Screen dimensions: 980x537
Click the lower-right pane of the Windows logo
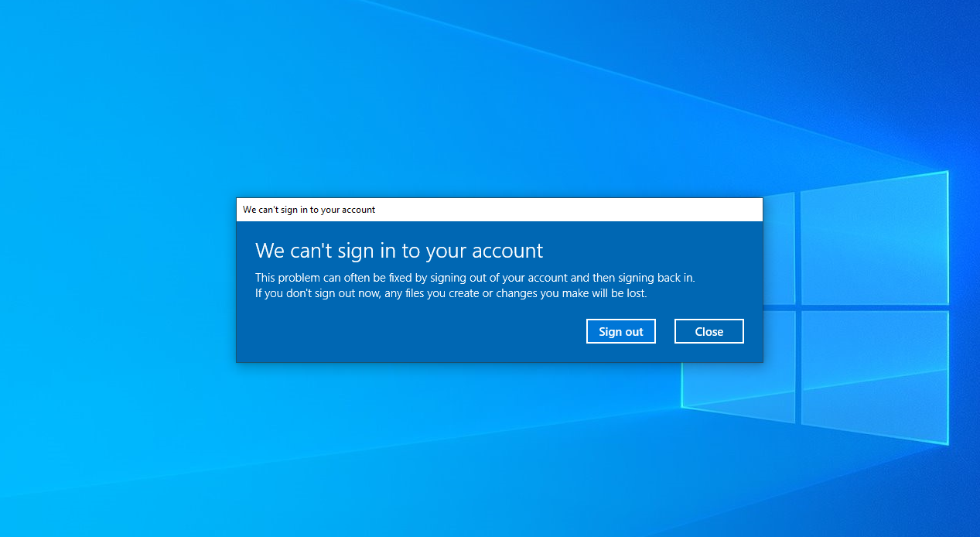pos(874,375)
